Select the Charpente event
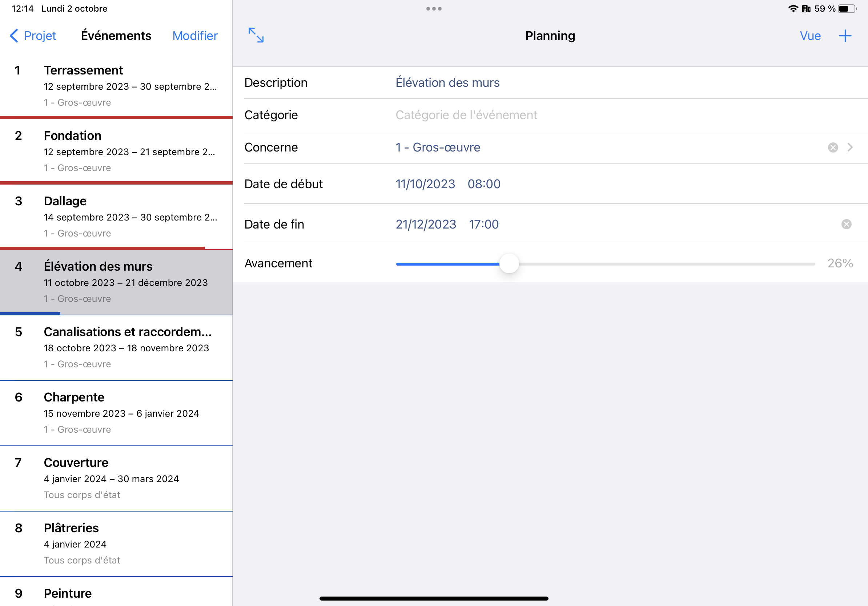Image resolution: width=868 pixels, height=606 pixels. point(116,413)
